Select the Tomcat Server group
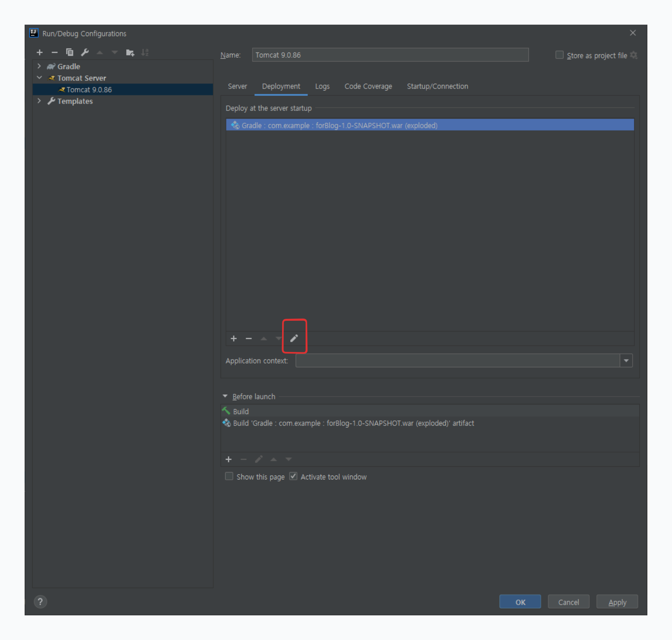Image resolution: width=672 pixels, height=640 pixels. point(82,78)
